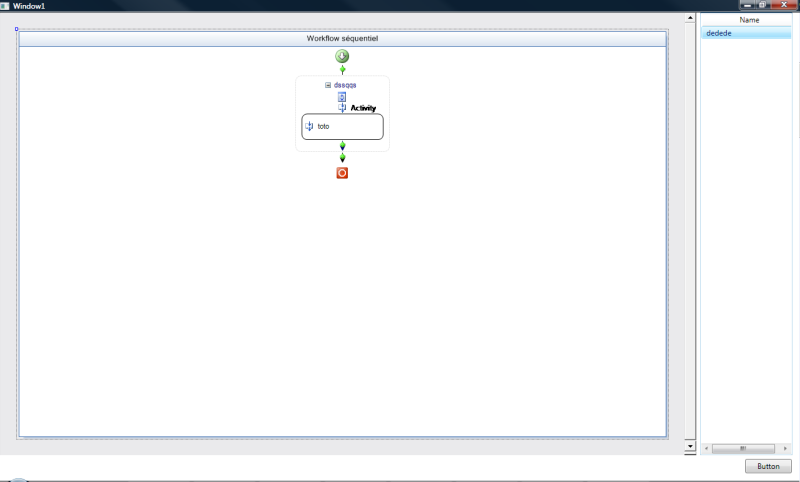Collapse the dssqqs activity group
The height and width of the screenshot is (482, 800).
click(328, 85)
